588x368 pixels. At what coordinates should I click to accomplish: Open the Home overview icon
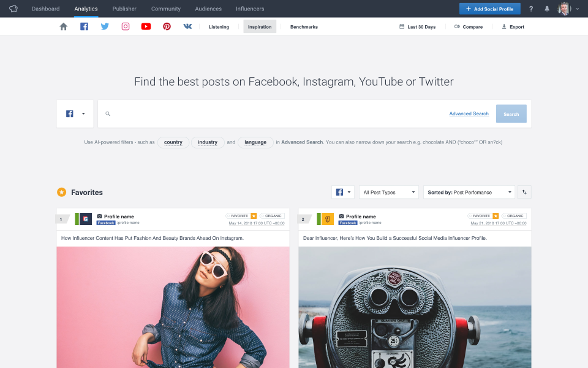click(64, 27)
